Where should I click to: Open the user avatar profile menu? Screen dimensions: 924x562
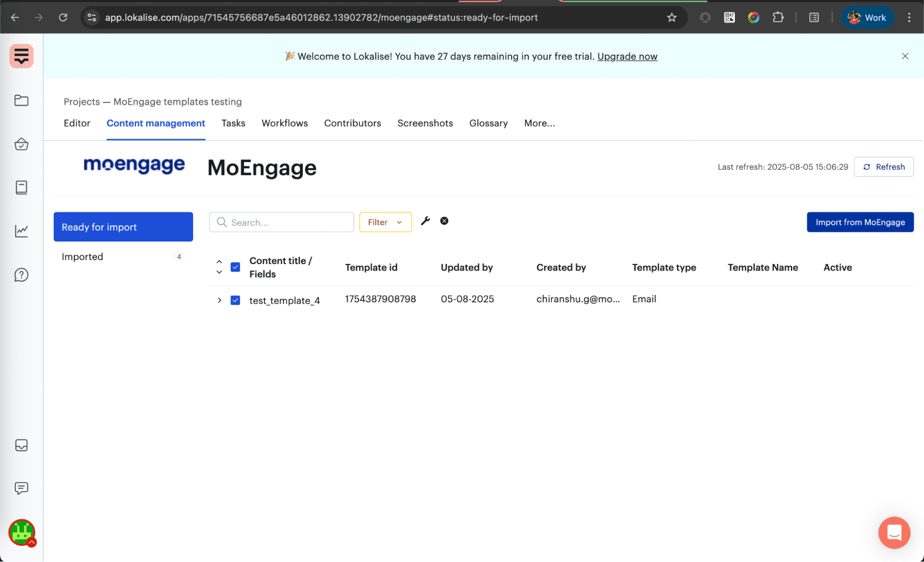[22, 532]
